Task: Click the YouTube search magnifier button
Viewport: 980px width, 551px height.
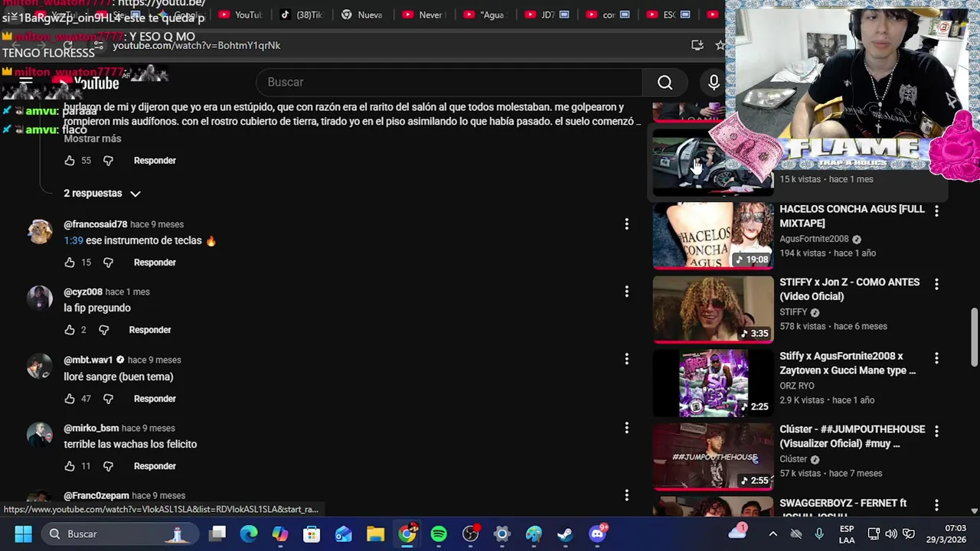Action: click(x=665, y=83)
